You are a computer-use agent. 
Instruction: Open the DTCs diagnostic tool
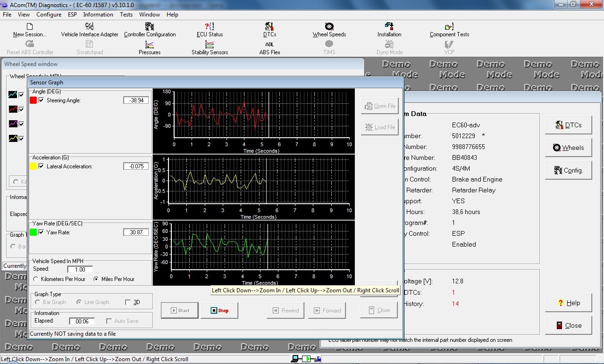(269, 30)
